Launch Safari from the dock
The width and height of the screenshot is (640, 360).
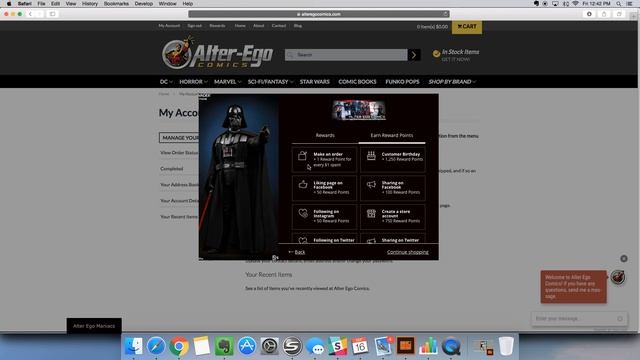156,346
